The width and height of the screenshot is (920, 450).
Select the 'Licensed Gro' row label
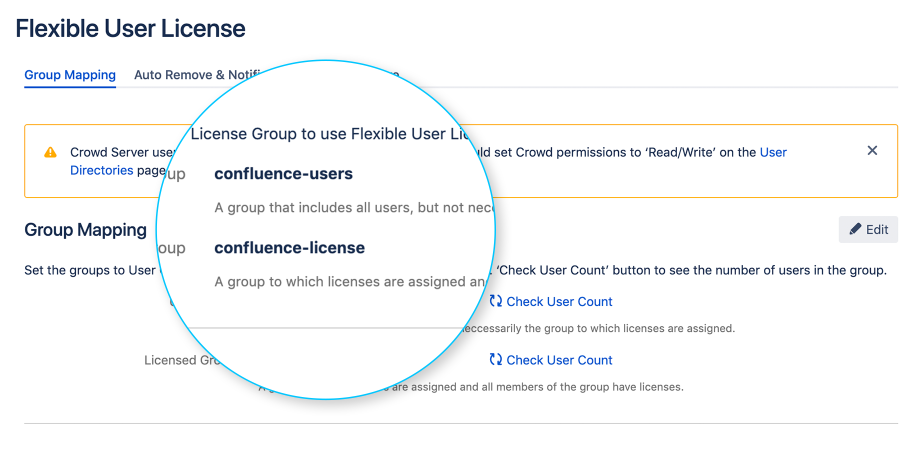(x=182, y=360)
